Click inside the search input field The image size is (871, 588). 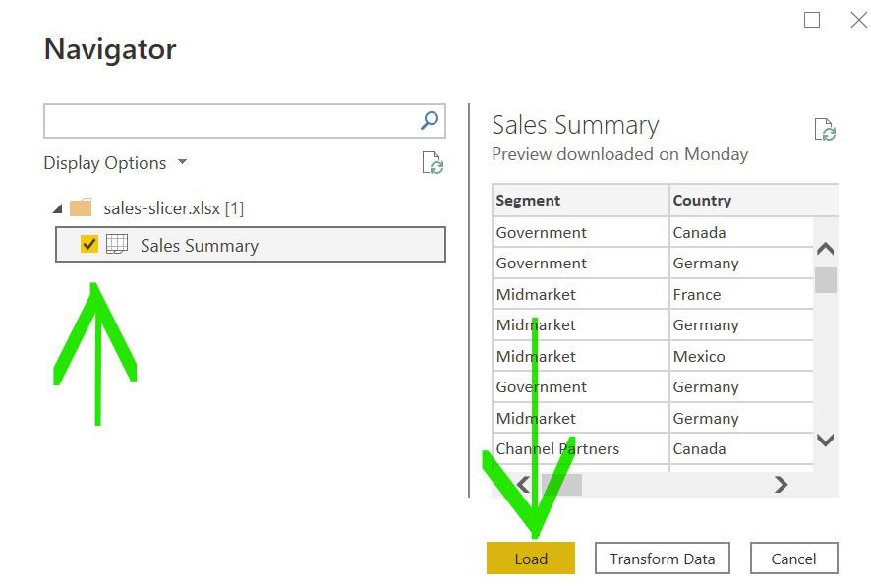(226, 120)
